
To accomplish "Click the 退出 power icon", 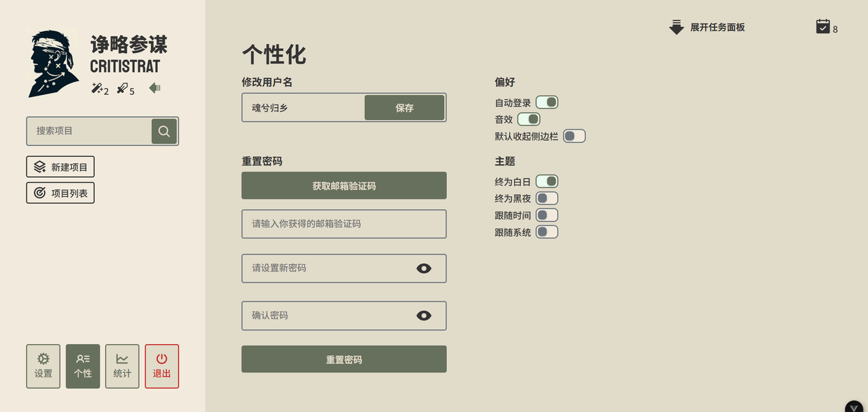I will (161, 366).
